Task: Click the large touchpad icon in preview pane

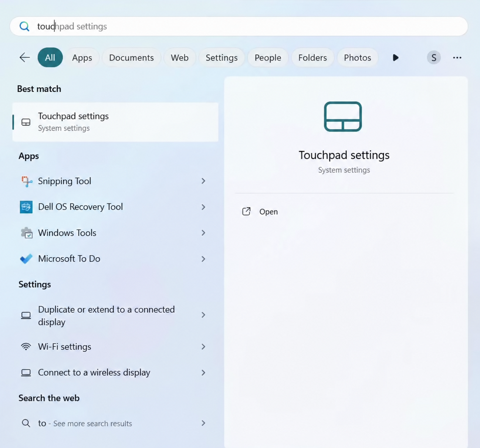Action: [x=343, y=116]
